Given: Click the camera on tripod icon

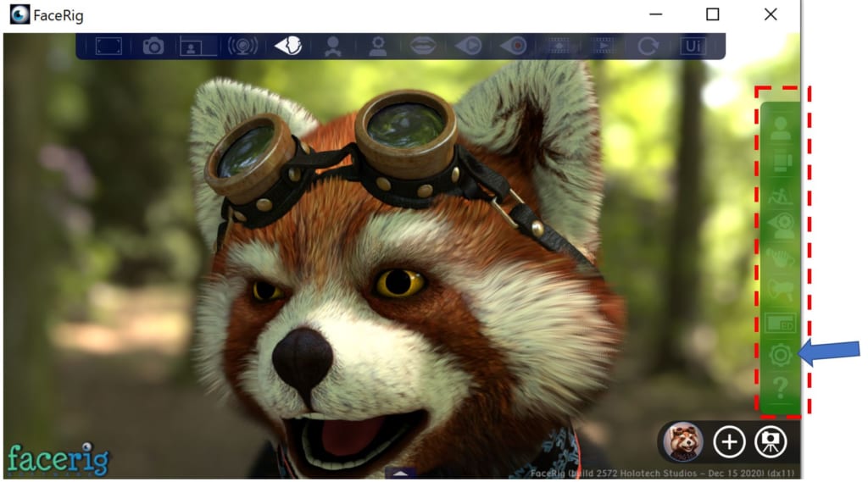Looking at the screenshot, I should point(771,441).
